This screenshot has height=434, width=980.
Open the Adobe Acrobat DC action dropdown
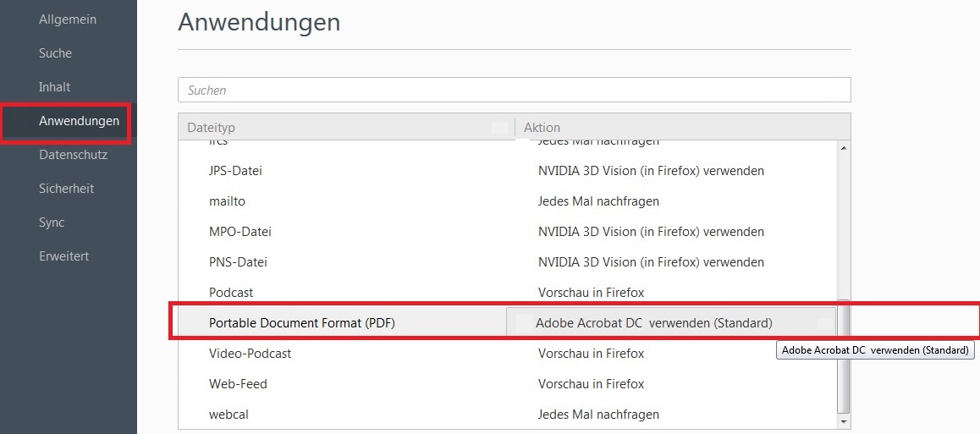pyautogui.click(x=670, y=323)
